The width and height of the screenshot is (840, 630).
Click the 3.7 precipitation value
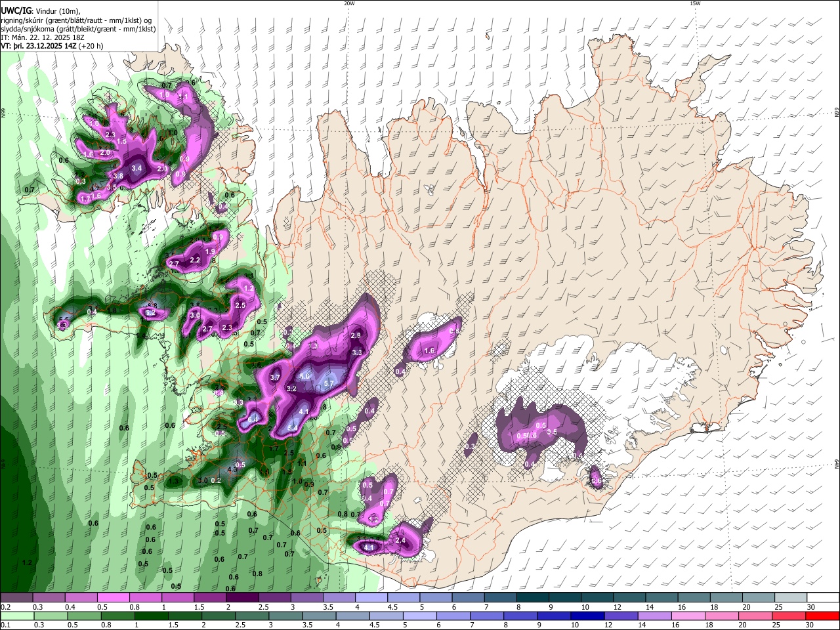point(275,378)
